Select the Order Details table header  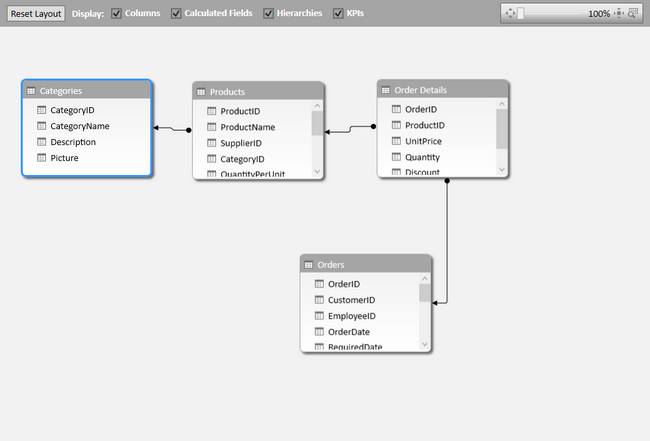[443, 90]
